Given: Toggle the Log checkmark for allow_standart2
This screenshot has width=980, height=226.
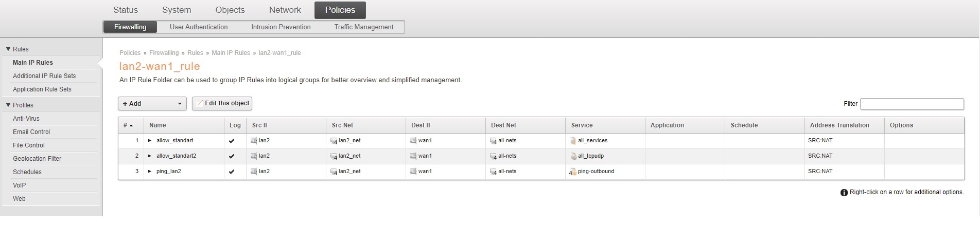Looking at the screenshot, I should (232, 156).
